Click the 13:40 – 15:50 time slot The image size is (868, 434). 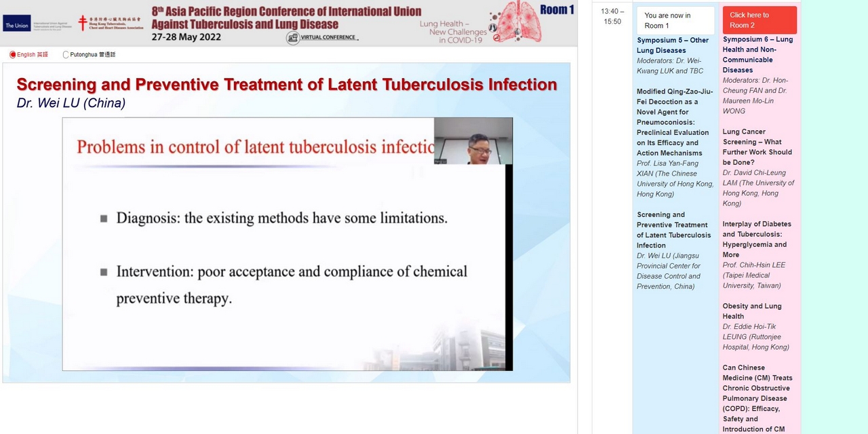tap(612, 16)
